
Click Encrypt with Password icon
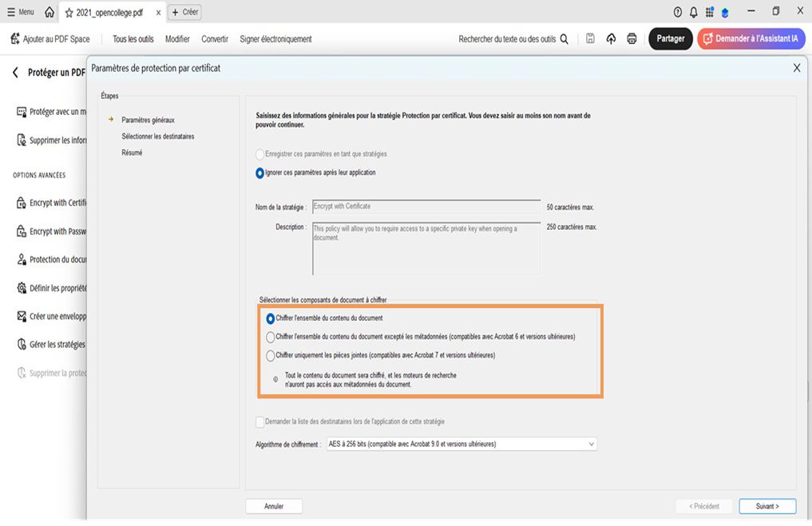coord(22,231)
